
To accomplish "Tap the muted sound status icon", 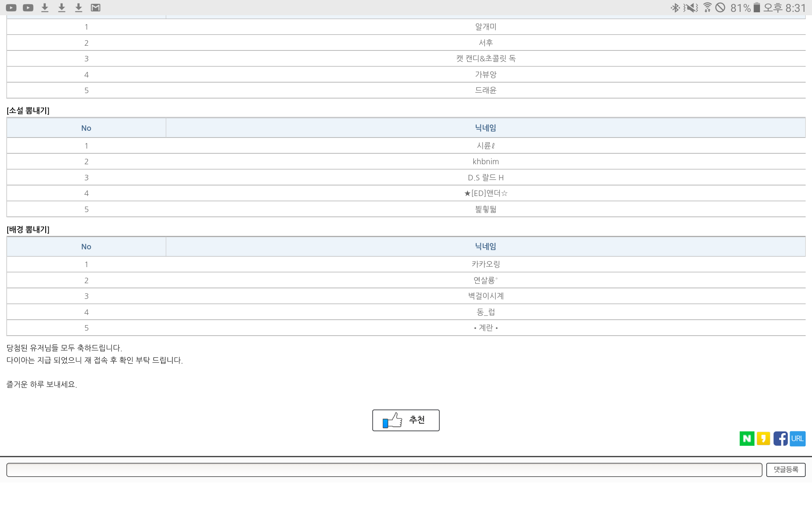I will click(x=691, y=8).
